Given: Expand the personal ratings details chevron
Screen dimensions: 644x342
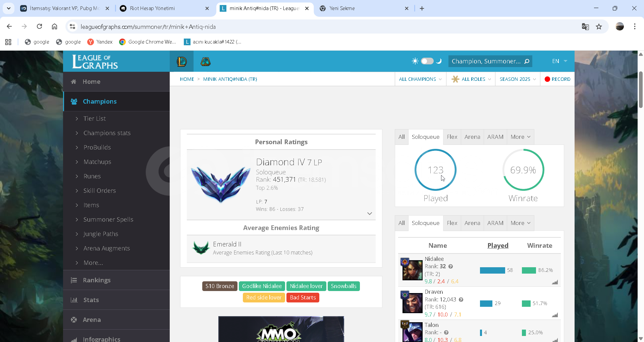Looking at the screenshot, I should (370, 214).
